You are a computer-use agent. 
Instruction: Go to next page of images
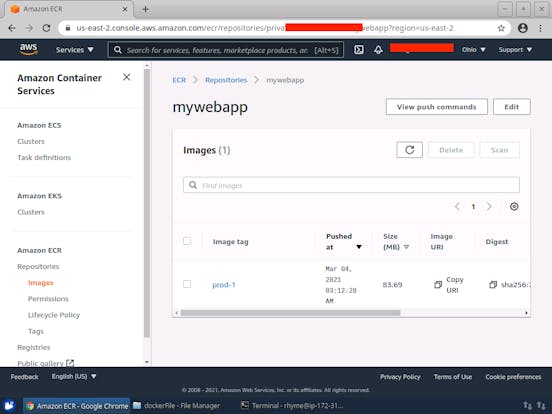489,207
